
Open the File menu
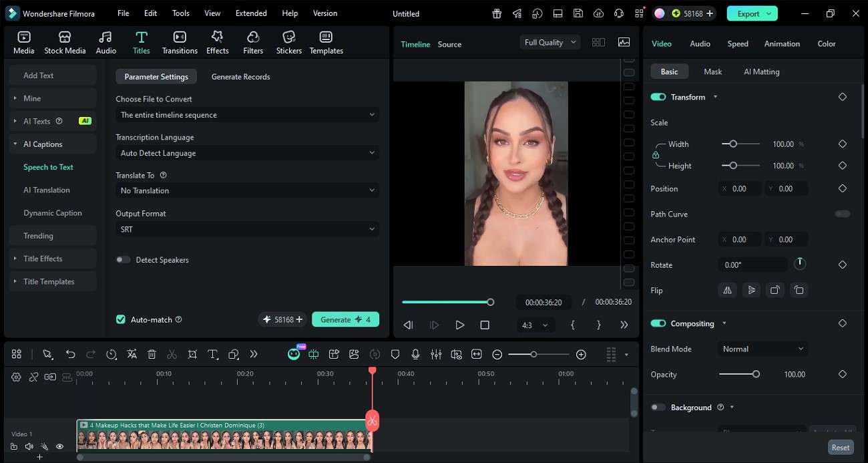pos(124,13)
